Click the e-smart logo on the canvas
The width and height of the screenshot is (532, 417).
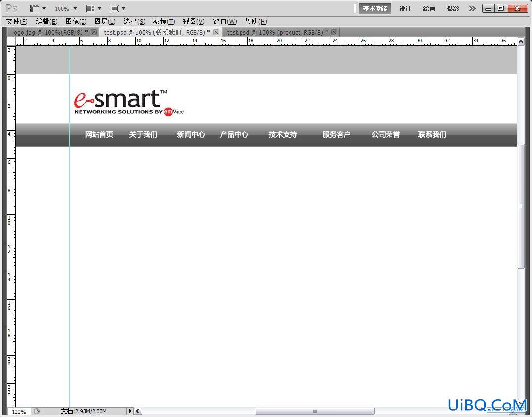click(129, 103)
